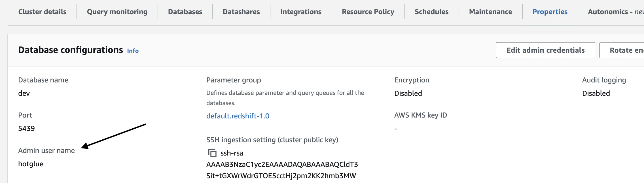Click the admin user name value hotglue
This screenshot has width=644, height=183.
pyautogui.click(x=31, y=164)
